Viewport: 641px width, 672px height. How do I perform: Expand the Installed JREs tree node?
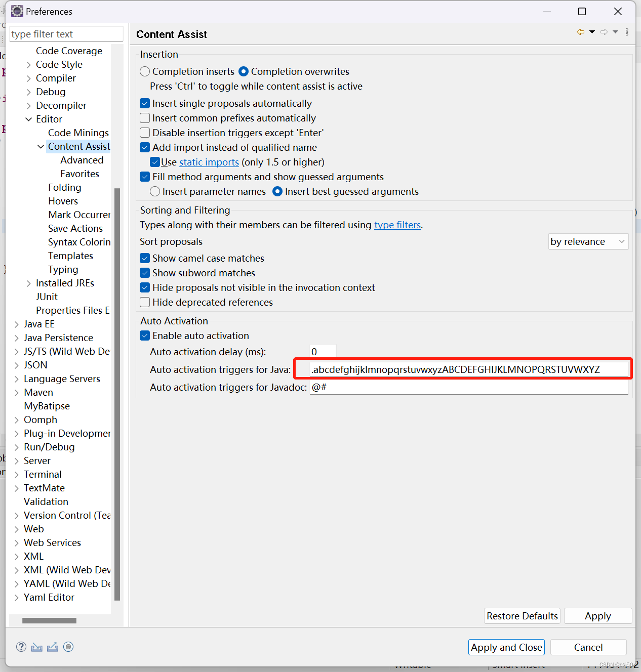pyautogui.click(x=29, y=283)
